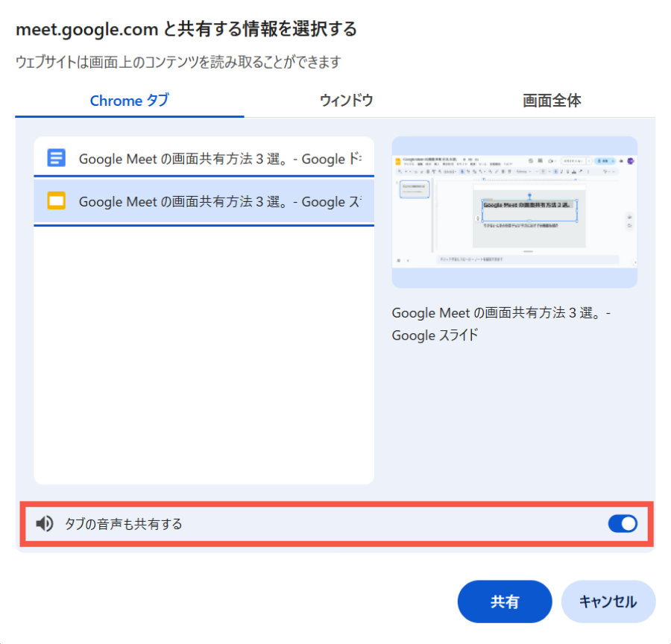
Task: Switch to the Chrome タブ tab
Action: 129,101
